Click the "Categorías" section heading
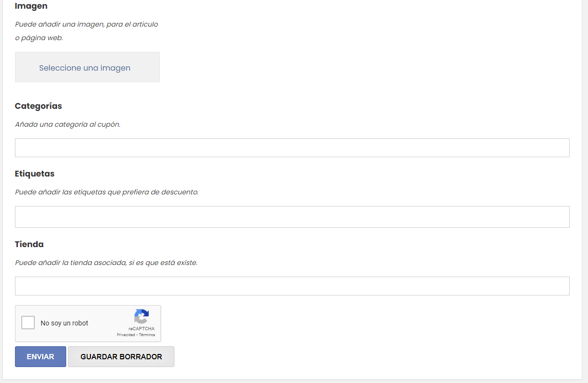588x383 pixels. pyautogui.click(x=38, y=106)
